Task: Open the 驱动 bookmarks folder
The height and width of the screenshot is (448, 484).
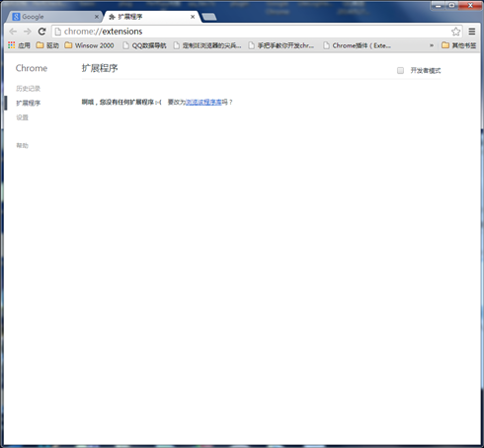Action: (47, 45)
